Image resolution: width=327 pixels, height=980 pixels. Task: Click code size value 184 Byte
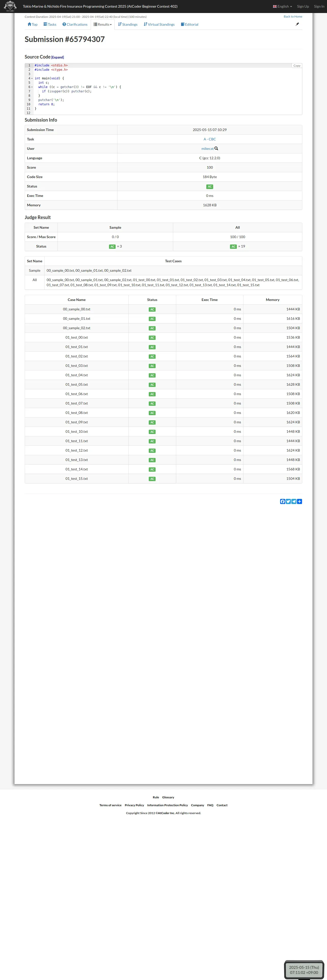[210, 177]
